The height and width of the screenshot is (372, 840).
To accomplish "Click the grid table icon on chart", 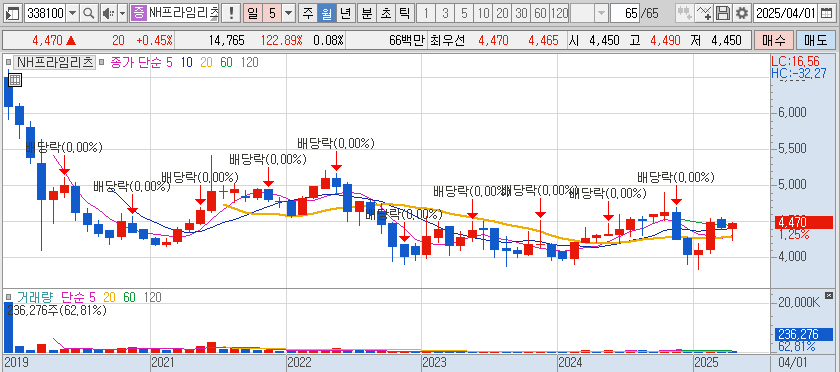I will pyautogui.click(x=15, y=80).
